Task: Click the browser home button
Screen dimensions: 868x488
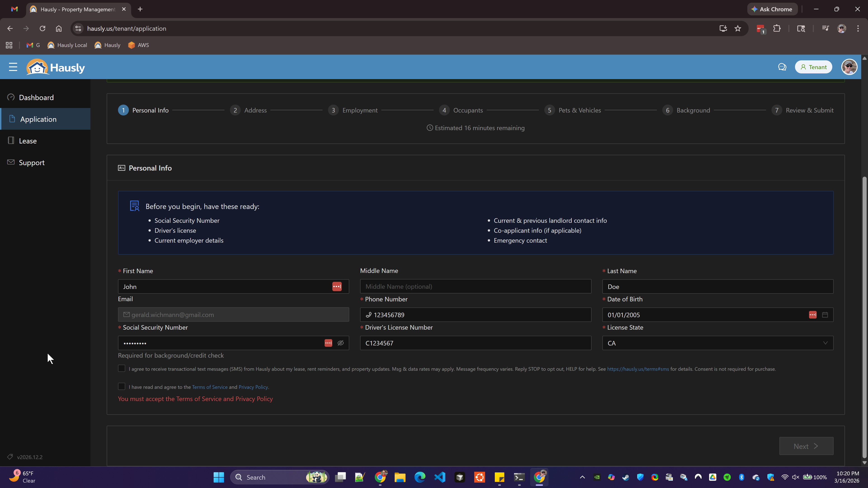Action: pyautogui.click(x=59, y=29)
